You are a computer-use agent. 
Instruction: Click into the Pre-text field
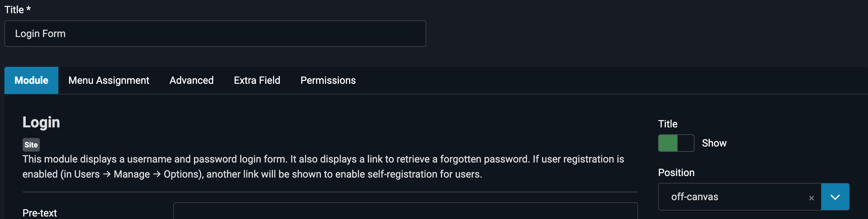click(x=405, y=211)
